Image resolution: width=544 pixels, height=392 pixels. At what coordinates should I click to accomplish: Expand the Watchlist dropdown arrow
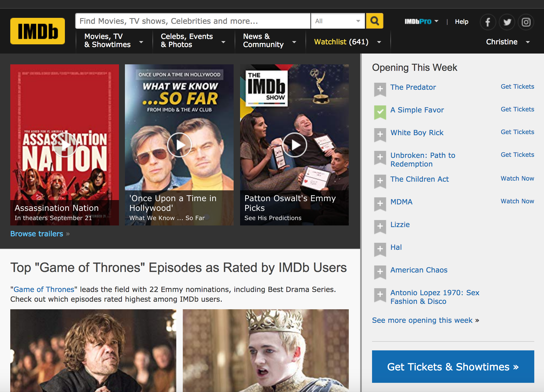coord(379,42)
